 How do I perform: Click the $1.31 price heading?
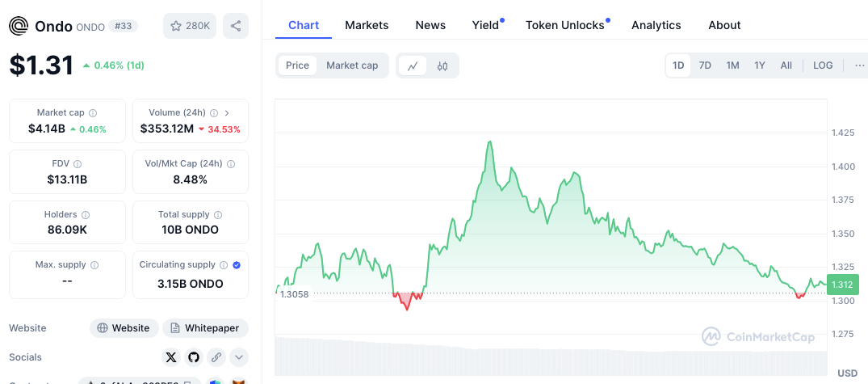click(x=41, y=65)
